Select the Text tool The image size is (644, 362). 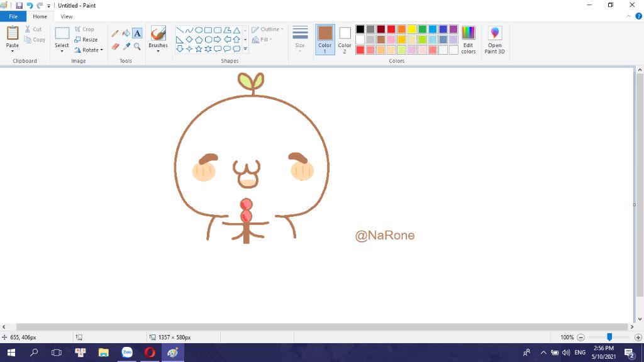[x=137, y=33]
